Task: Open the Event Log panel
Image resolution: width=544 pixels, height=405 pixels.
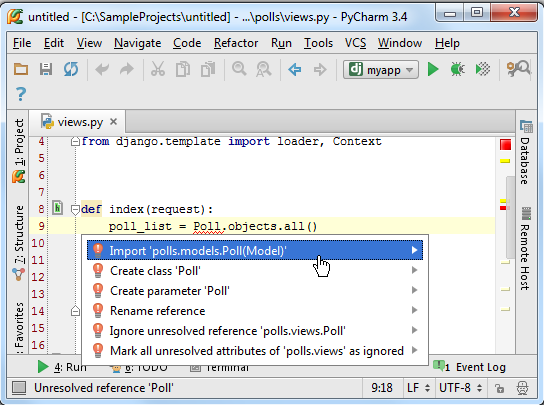Action: coord(470,367)
